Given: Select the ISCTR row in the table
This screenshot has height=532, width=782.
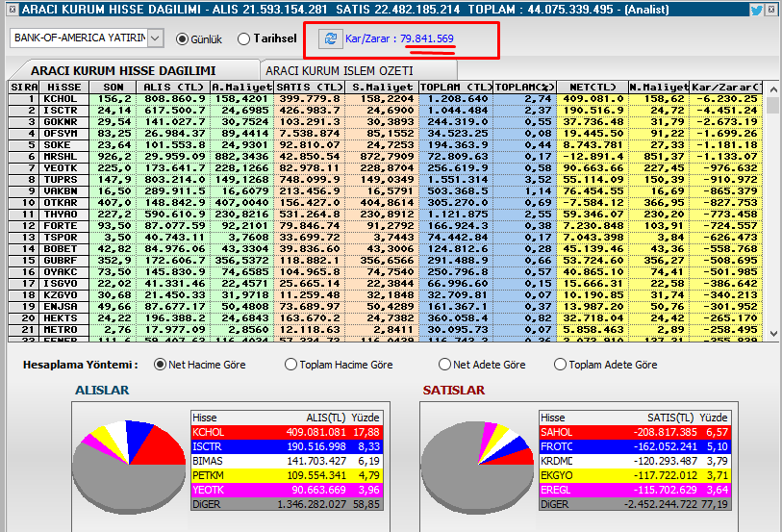Looking at the screenshot, I should click(386, 111).
